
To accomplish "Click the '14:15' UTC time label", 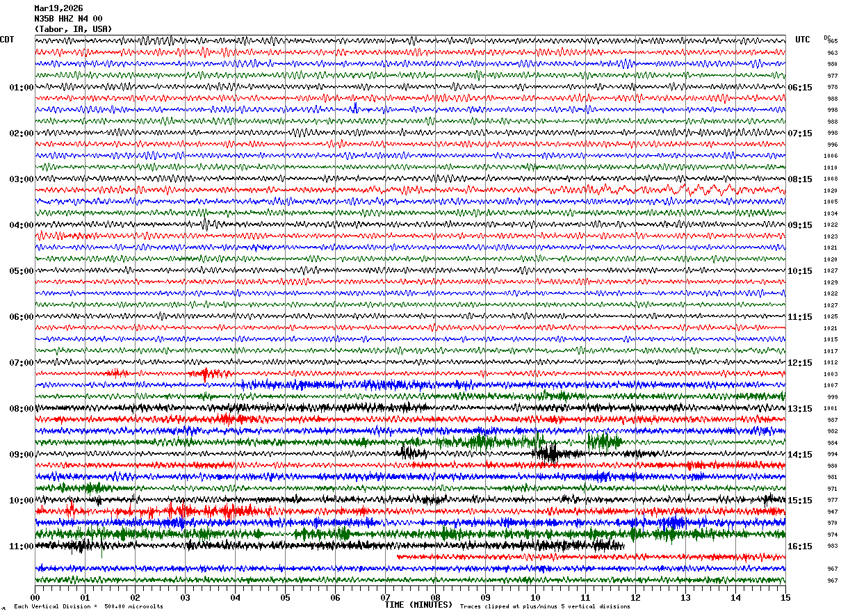I will coord(800,455).
